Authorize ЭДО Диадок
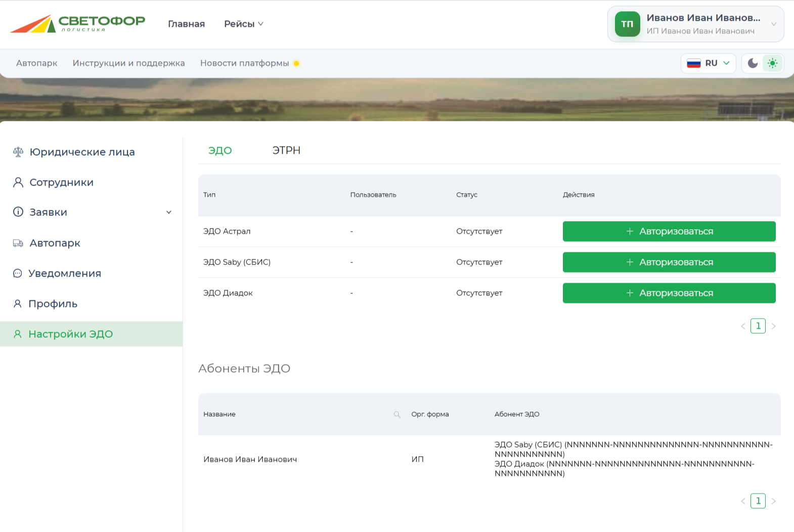Viewport: 794px width, 532px height. click(669, 293)
